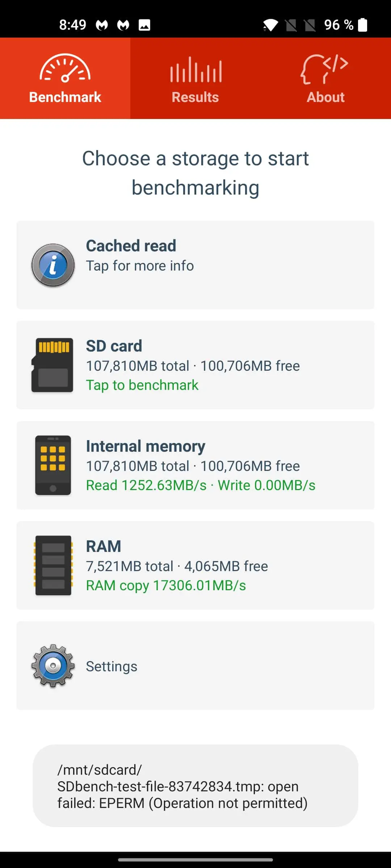The image size is (391, 868).
Task: Tap "Tap for more info" under Cached read
Action: pyautogui.click(x=140, y=266)
